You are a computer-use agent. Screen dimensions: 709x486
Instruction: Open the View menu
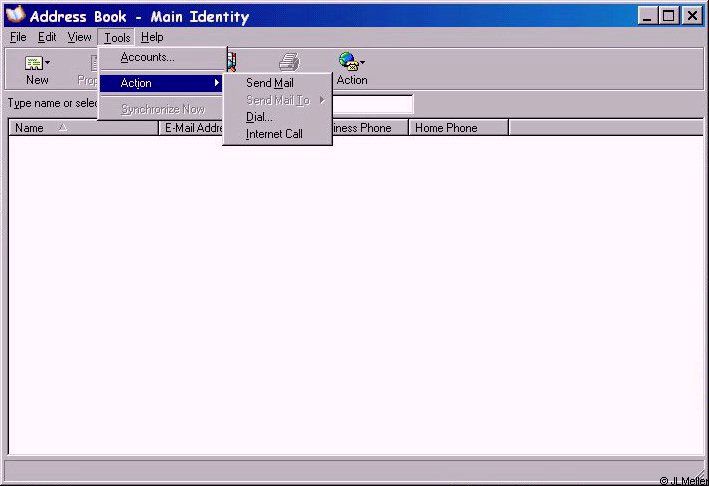click(80, 37)
